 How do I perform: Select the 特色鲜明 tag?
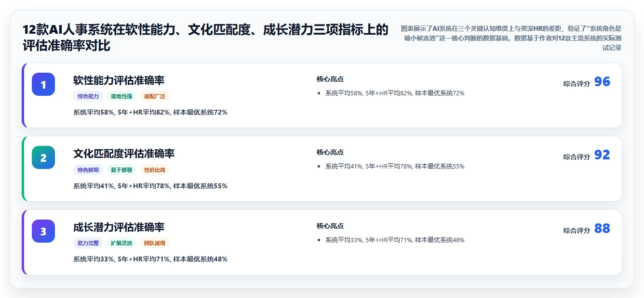(x=88, y=170)
